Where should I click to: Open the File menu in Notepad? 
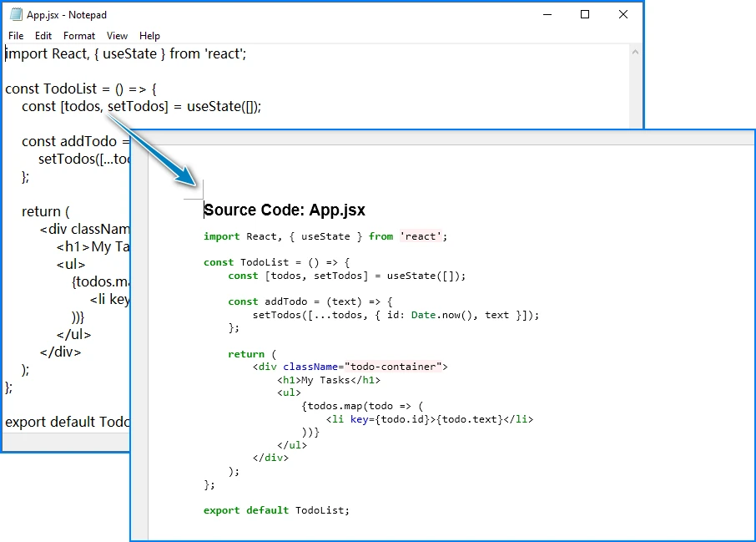tap(16, 36)
